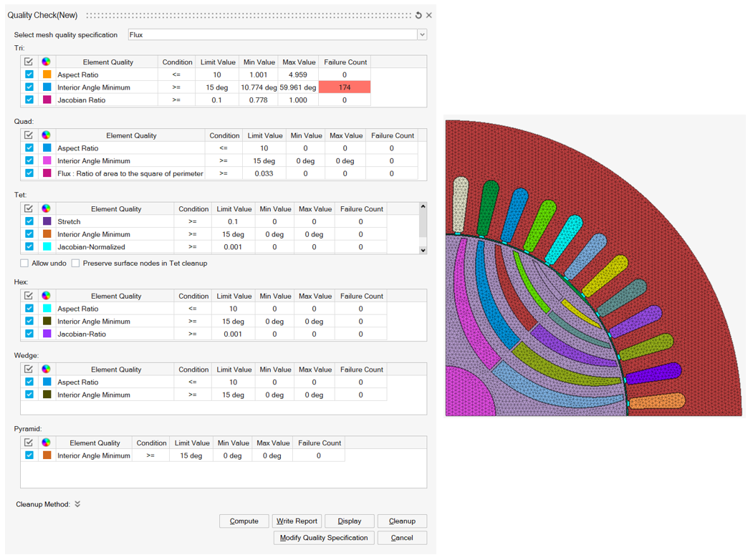Enable the Allow undo checkbox

(x=24, y=264)
